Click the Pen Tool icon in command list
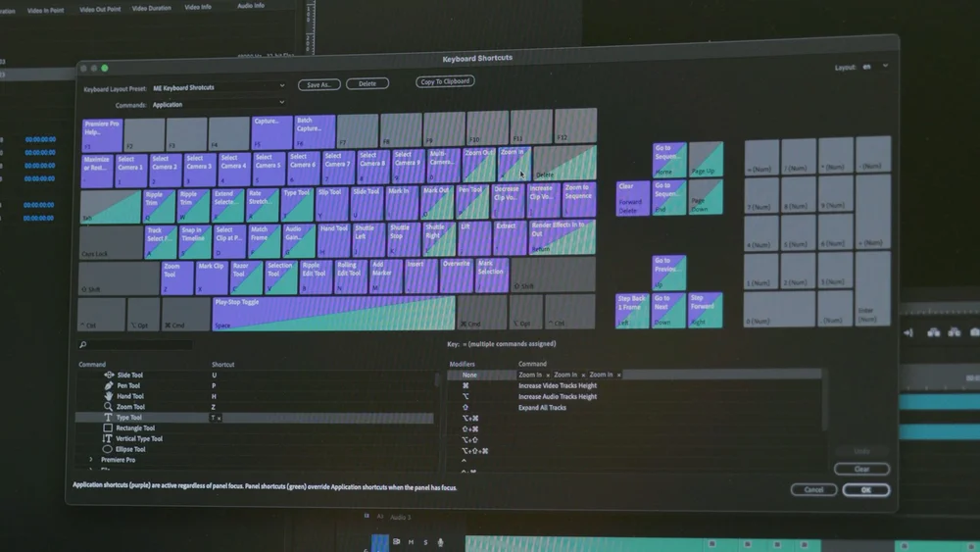The height and width of the screenshot is (552, 980). coord(109,385)
